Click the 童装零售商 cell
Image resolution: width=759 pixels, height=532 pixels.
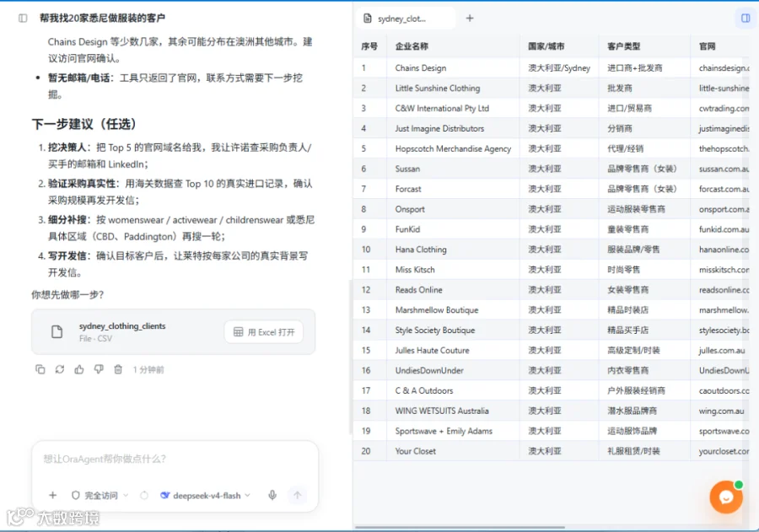point(644,229)
